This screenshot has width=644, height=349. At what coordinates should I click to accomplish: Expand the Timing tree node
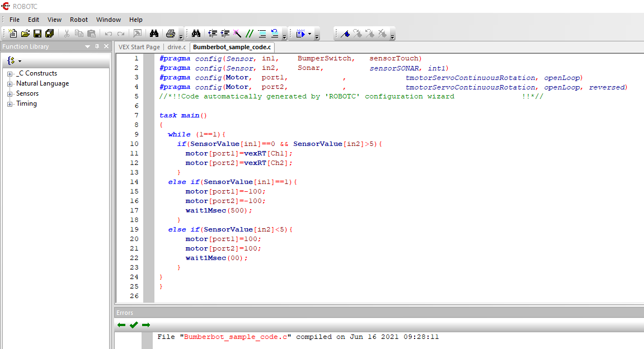click(10, 104)
